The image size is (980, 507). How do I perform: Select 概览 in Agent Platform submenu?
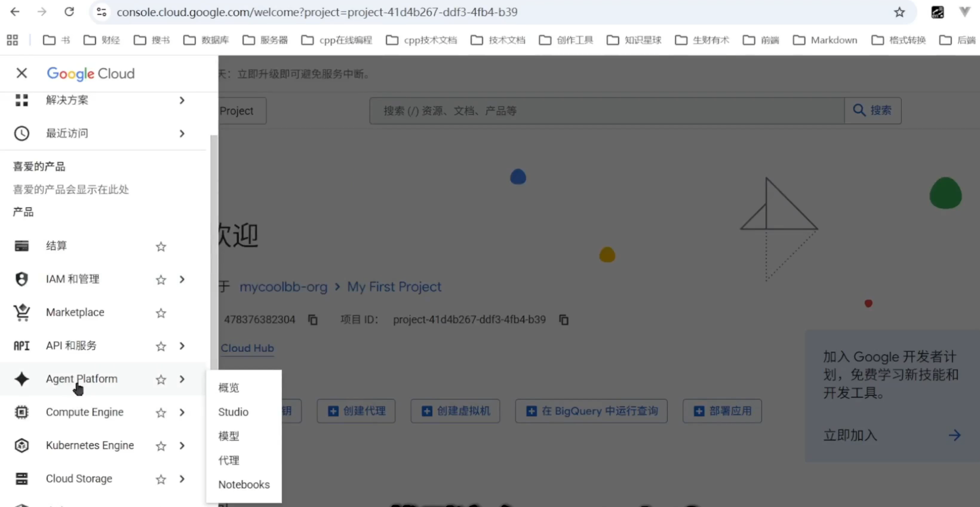[x=244, y=388]
